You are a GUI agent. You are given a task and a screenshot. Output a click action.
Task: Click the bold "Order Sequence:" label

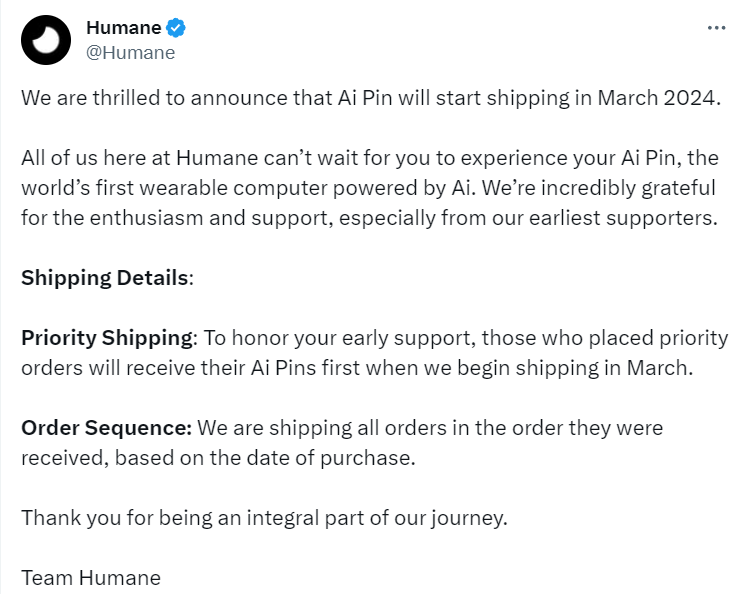tap(106, 428)
